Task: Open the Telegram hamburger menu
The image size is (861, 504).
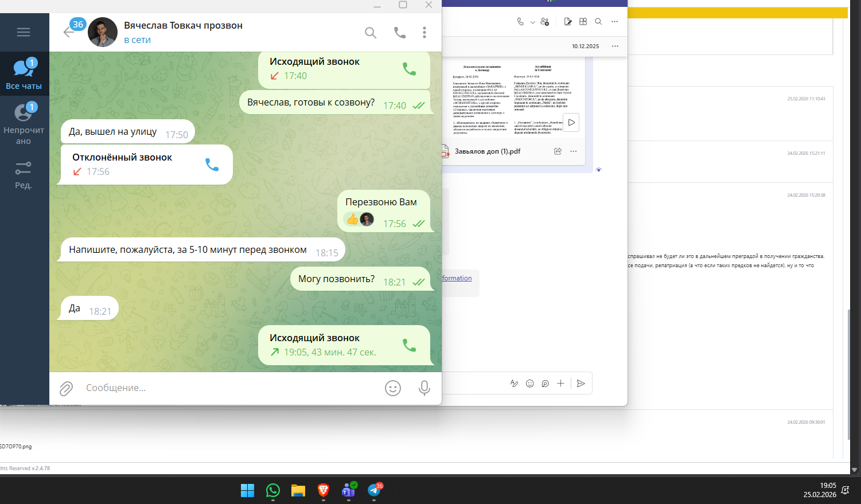Action: point(24,32)
